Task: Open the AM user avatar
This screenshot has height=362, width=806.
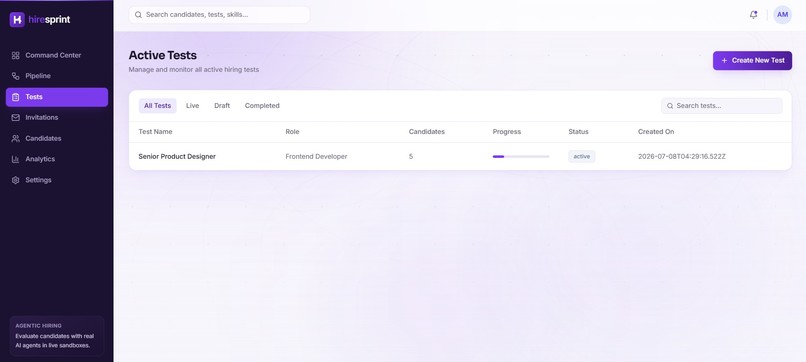Action: click(x=782, y=15)
